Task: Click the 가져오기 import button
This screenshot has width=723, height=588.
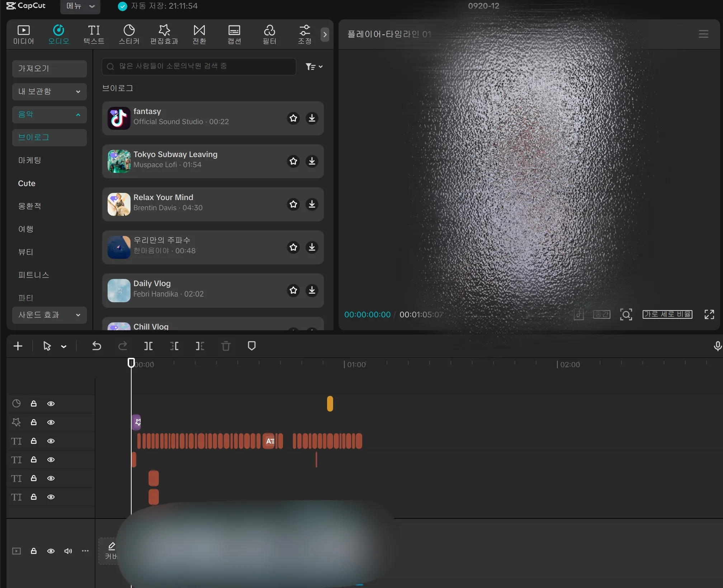Action: tap(49, 68)
